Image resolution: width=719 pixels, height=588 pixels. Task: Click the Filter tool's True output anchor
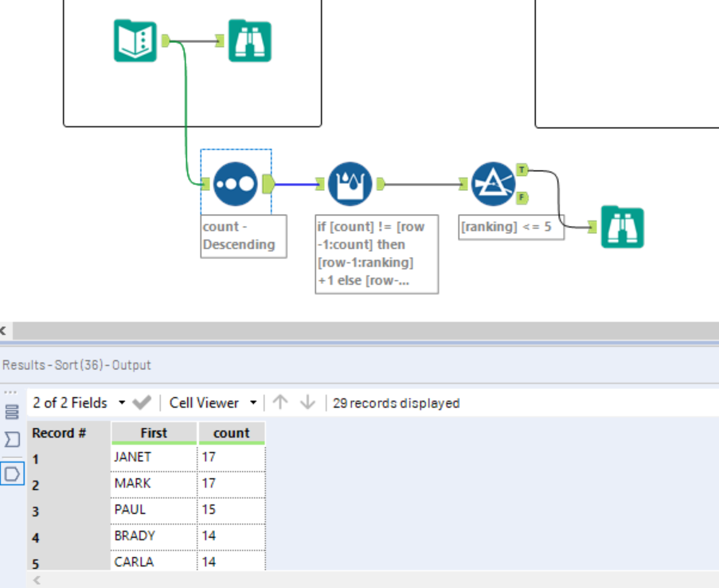pyautogui.click(x=522, y=170)
